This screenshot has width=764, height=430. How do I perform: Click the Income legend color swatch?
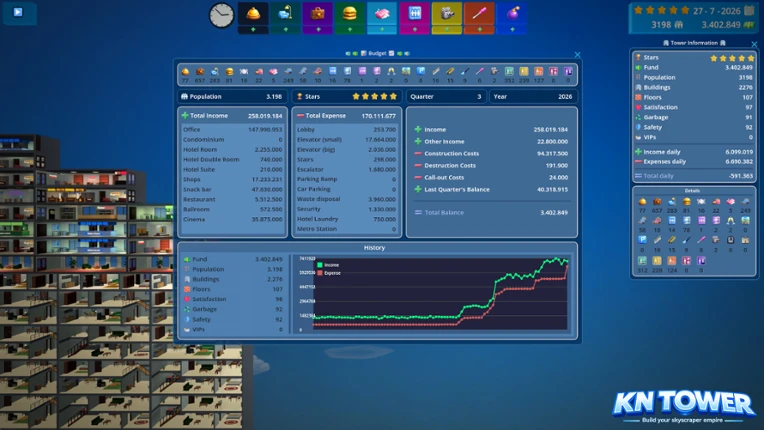[x=320, y=265]
